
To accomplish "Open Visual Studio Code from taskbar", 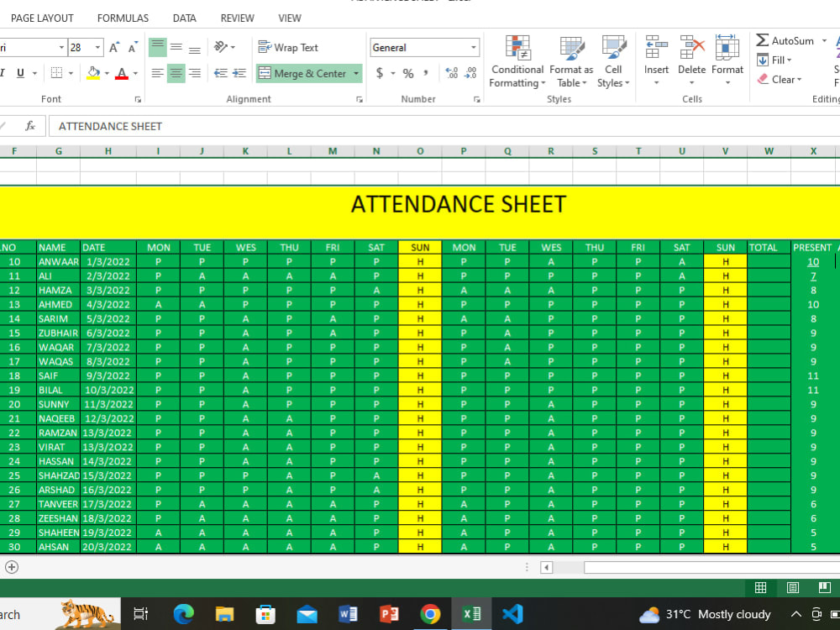I will pyautogui.click(x=512, y=614).
